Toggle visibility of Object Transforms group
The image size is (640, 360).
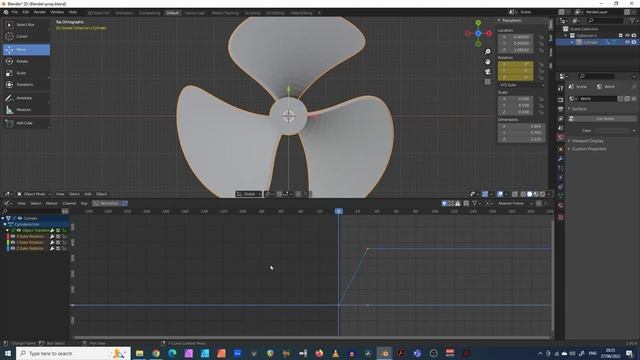(x=19, y=230)
